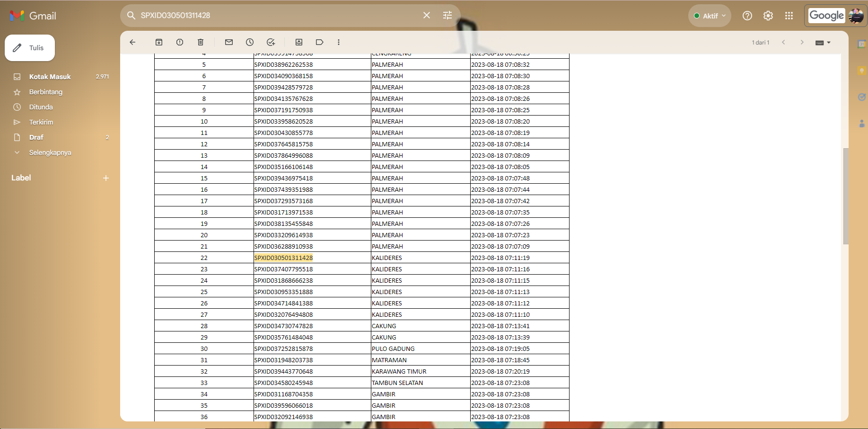
Task: Open search filter options
Action: (447, 15)
